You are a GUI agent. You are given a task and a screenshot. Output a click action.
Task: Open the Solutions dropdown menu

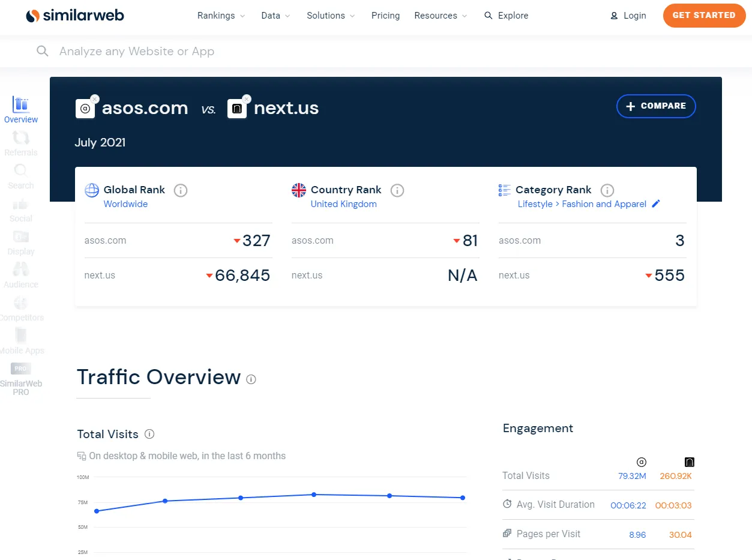(331, 16)
